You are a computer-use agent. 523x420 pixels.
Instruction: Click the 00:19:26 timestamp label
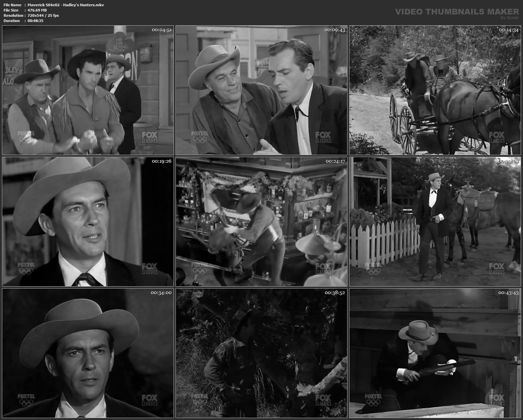(x=161, y=161)
